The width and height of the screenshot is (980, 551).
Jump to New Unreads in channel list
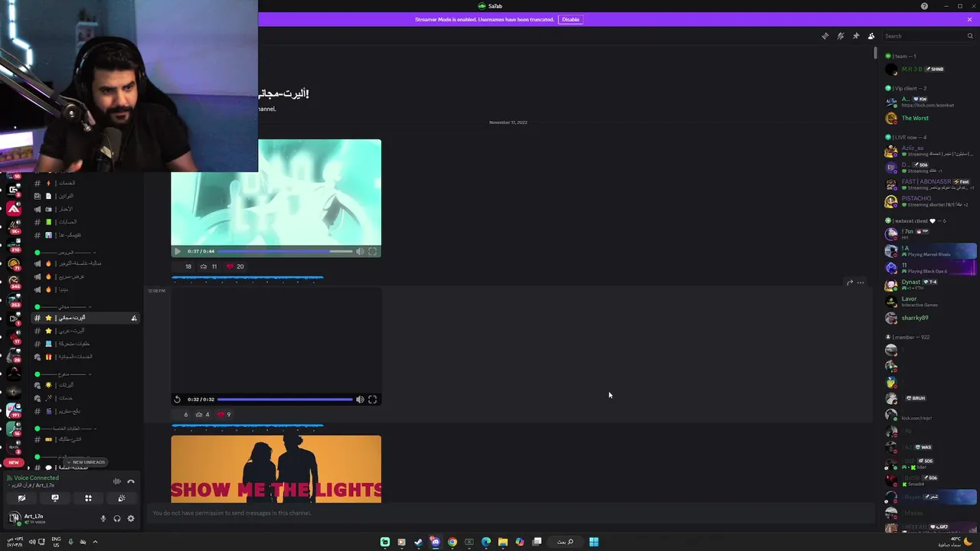pyautogui.click(x=86, y=462)
